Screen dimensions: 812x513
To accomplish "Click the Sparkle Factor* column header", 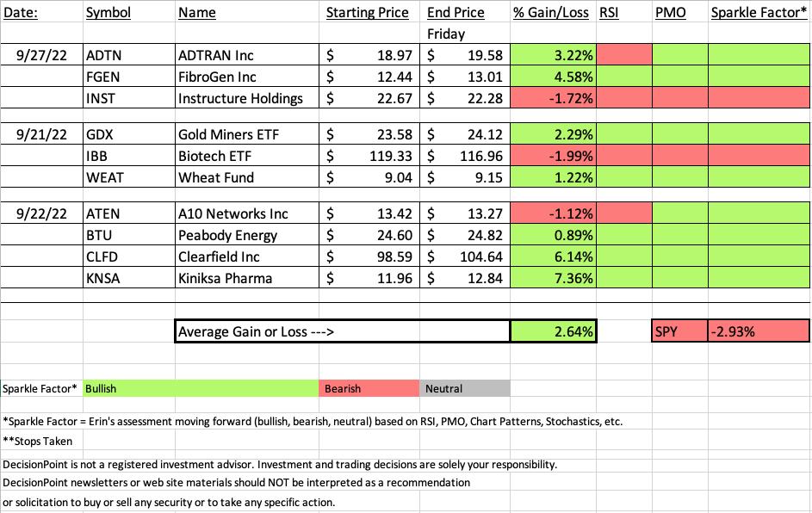I will point(759,12).
